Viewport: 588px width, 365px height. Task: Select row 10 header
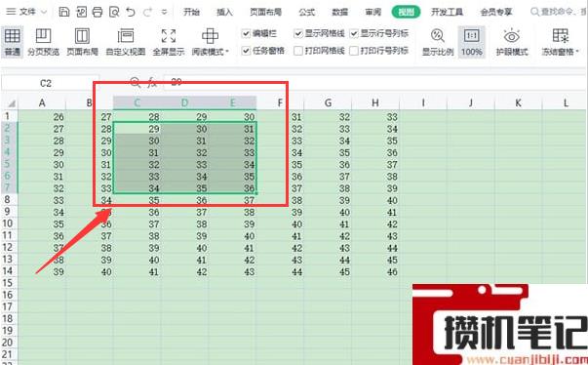pos(8,223)
